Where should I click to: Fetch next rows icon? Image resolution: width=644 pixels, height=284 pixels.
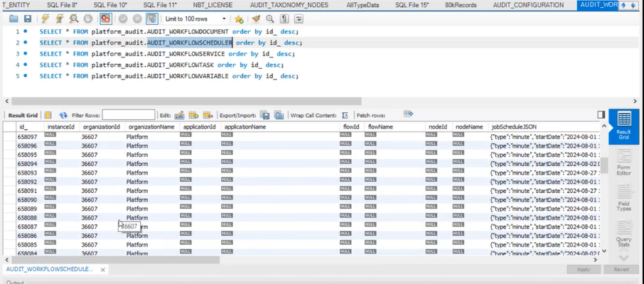click(x=408, y=114)
